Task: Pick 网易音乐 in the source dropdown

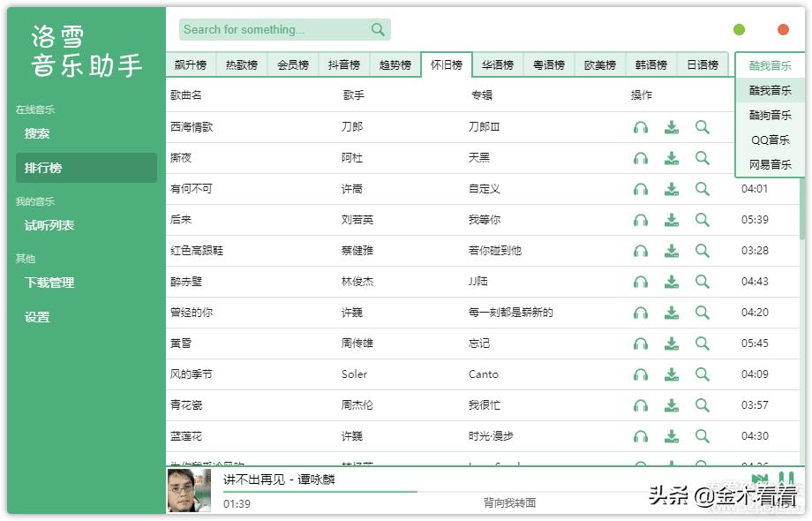Action: pos(770,164)
